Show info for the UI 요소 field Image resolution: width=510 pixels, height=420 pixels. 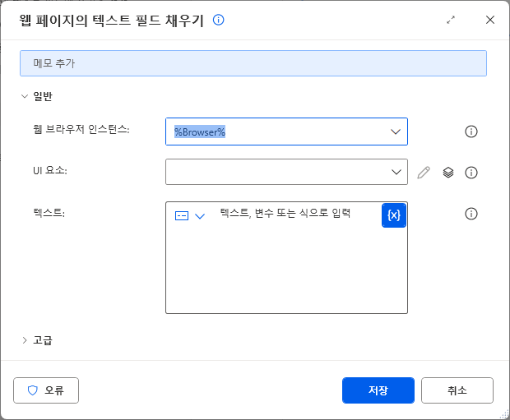[471, 173]
